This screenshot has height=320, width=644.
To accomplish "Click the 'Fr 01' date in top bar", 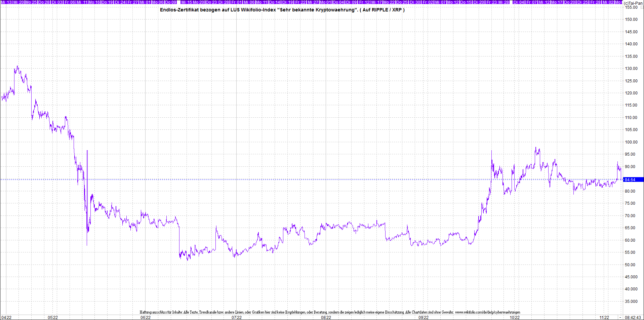I will click(237, 2).
